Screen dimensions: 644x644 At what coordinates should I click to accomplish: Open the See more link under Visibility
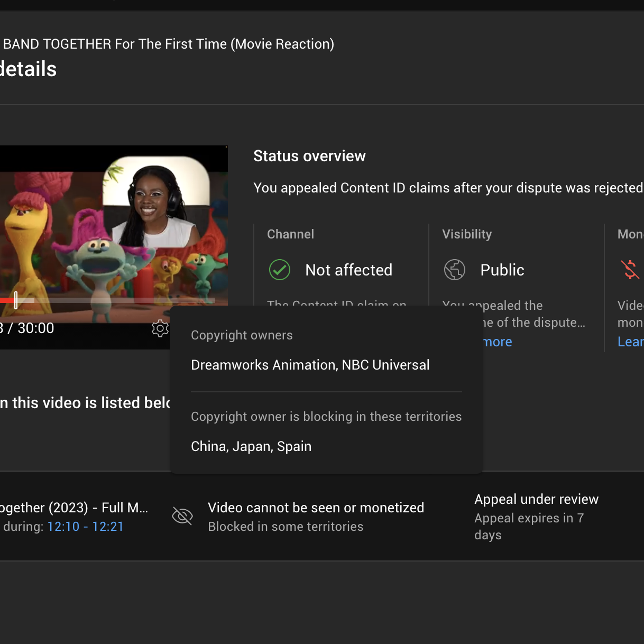click(x=498, y=342)
